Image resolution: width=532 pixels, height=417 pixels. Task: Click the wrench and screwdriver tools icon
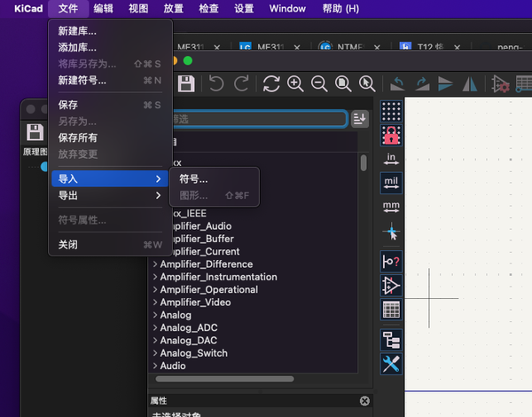pos(391,364)
